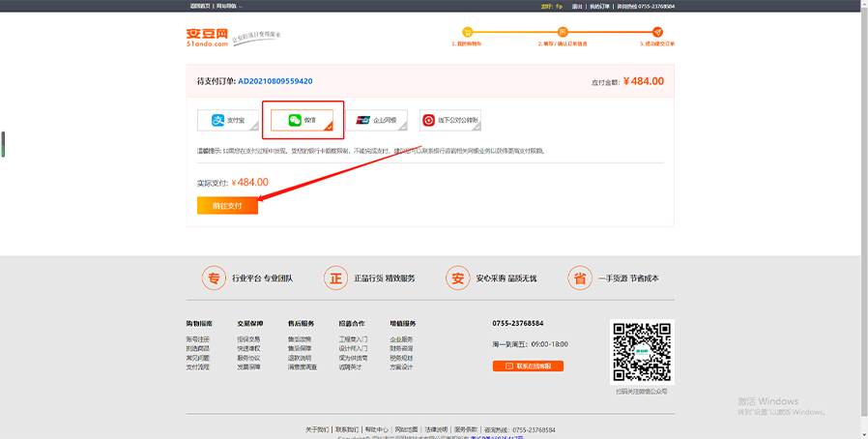
Task: Click 法律说明 in the bottom bar
Action: point(436,429)
